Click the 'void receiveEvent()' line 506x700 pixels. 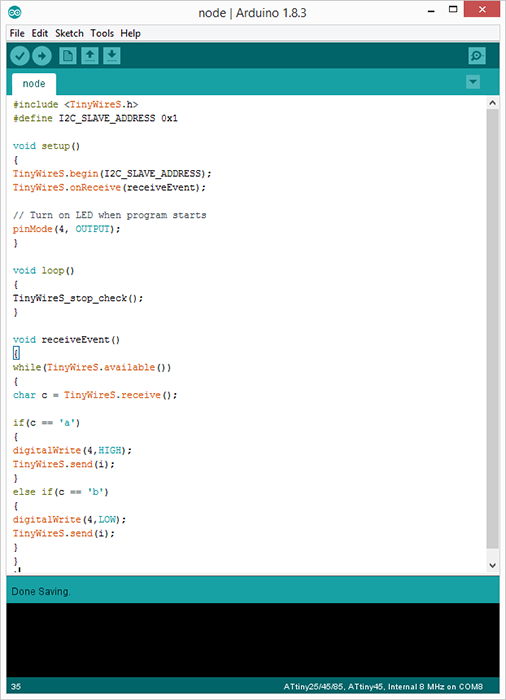pos(67,340)
